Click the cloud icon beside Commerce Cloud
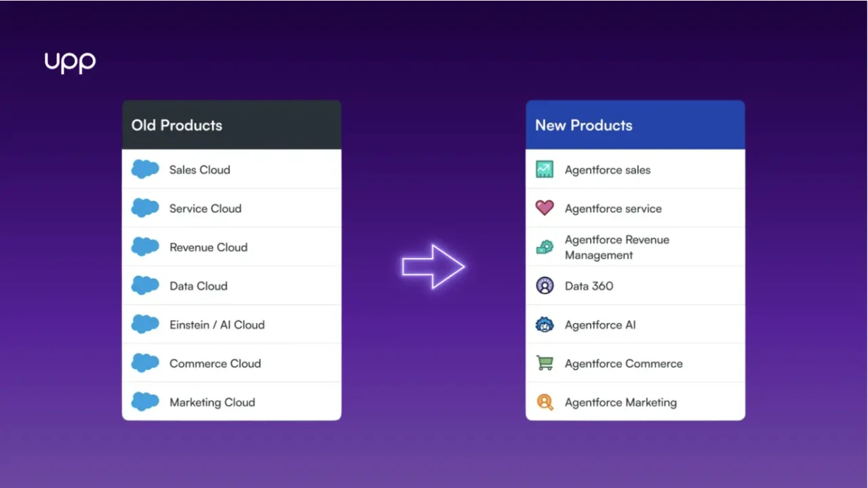The height and width of the screenshot is (488, 868). click(145, 362)
